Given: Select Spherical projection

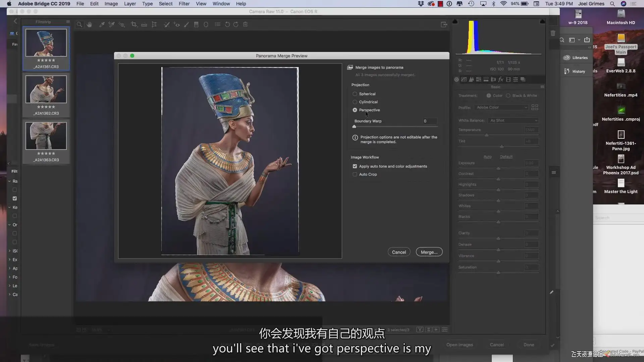Looking at the screenshot, I should tap(355, 94).
